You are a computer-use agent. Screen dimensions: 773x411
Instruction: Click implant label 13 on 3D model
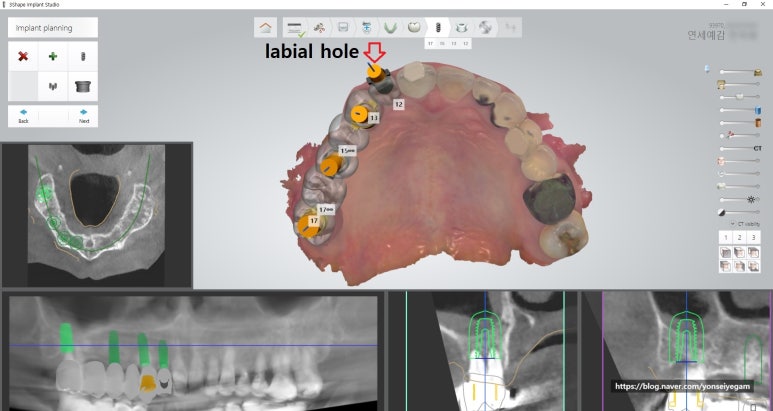373,117
